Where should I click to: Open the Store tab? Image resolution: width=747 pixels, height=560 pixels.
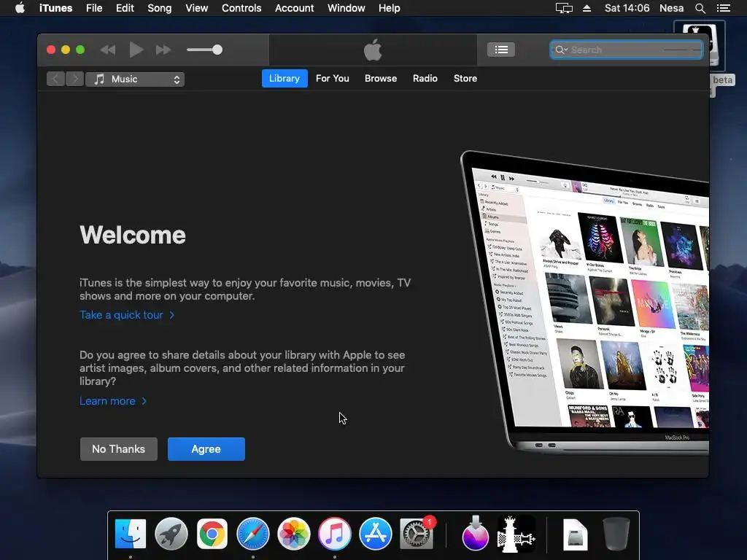(x=465, y=79)
